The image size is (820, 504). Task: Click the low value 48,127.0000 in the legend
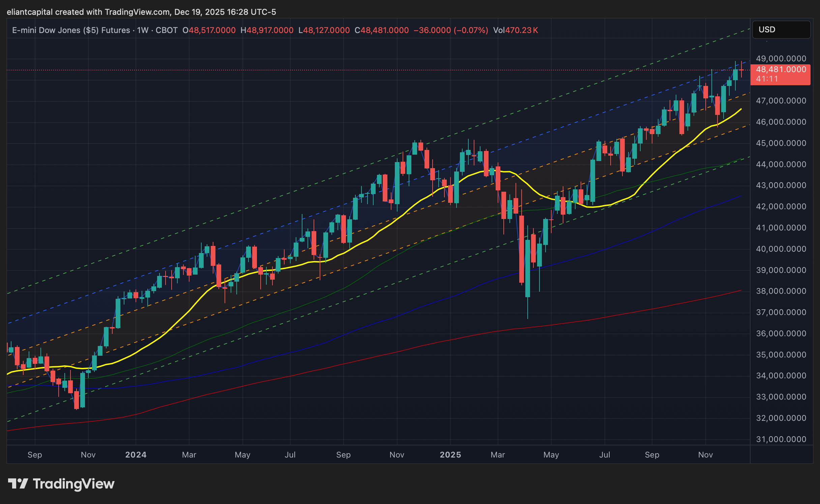pyautogui.click(x=326, y=30)
